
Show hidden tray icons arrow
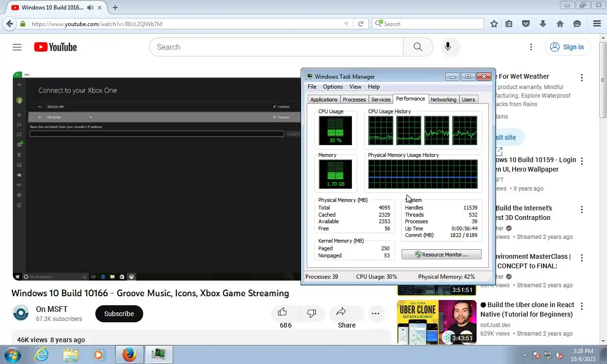[524, 355]
